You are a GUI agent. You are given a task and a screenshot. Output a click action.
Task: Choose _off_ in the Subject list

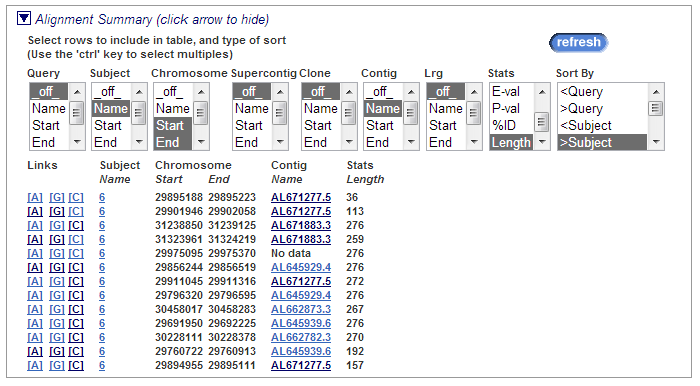111,91
